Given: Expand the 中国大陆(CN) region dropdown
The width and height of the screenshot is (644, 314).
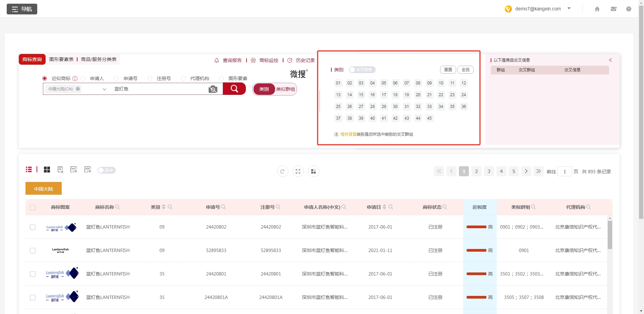Looking at the screenshot, I should click(x=104, y=89).
